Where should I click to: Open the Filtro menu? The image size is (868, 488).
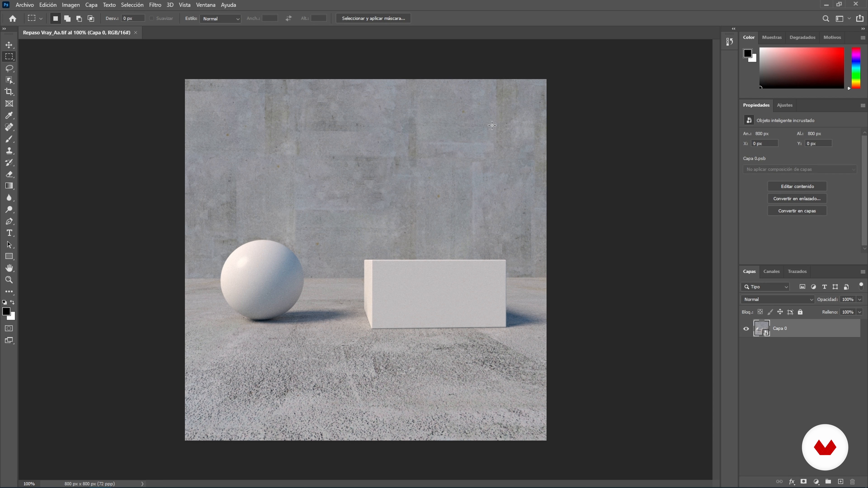(155, 5)
